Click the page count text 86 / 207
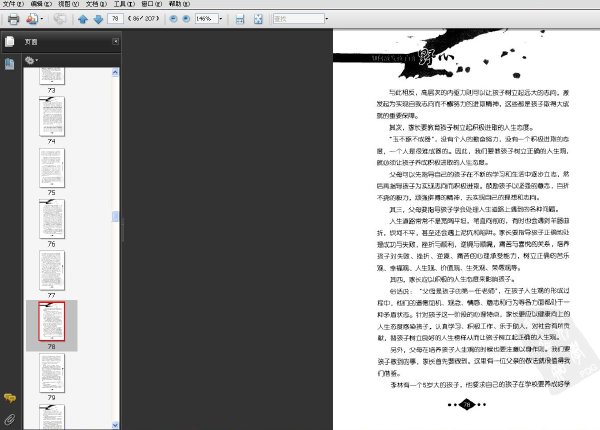The width and height of the screenshot is (600, 430). click(x=143, y=18)
